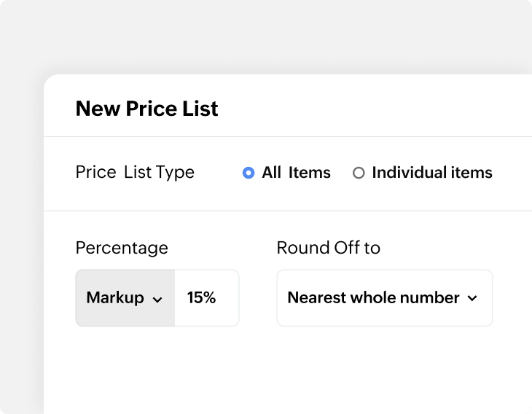
Task: Click the Round Off to label
Action: [328, 248]
